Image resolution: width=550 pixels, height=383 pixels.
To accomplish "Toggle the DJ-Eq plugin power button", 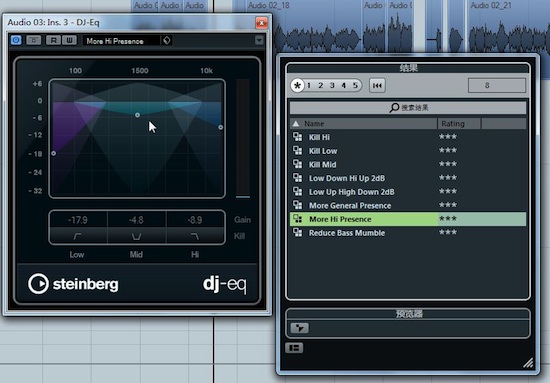I will click(x=15, y=40).
